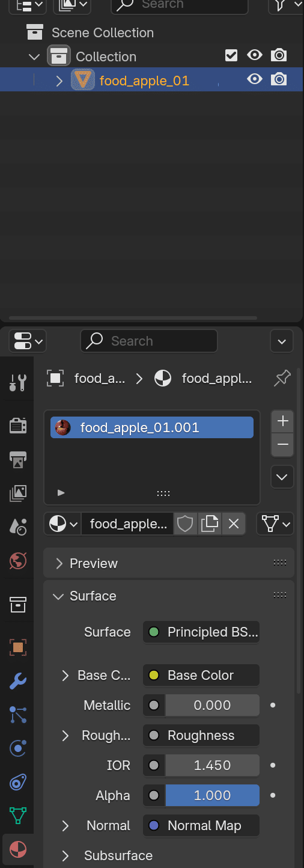Viewport: 304px width, 868px height.
Task: Open the World properties tab
Action: 18,561
